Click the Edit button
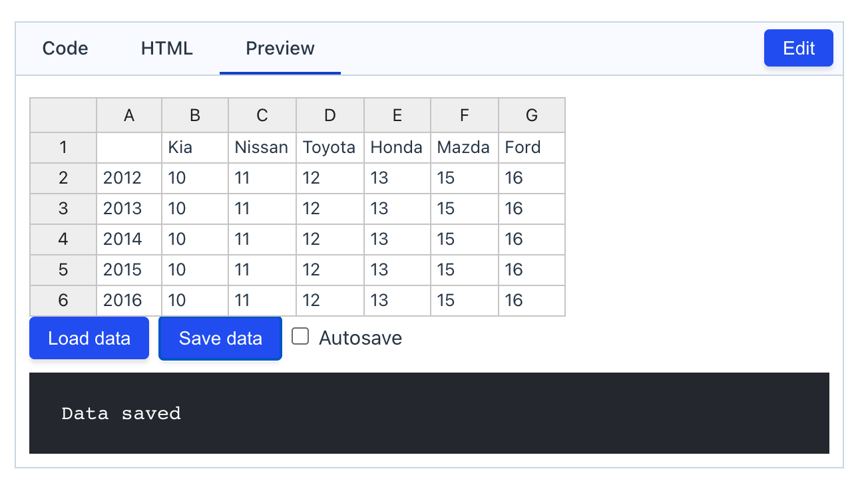Image resolution: width=868 pixels, height=487 pixels. tap(798, 48)
